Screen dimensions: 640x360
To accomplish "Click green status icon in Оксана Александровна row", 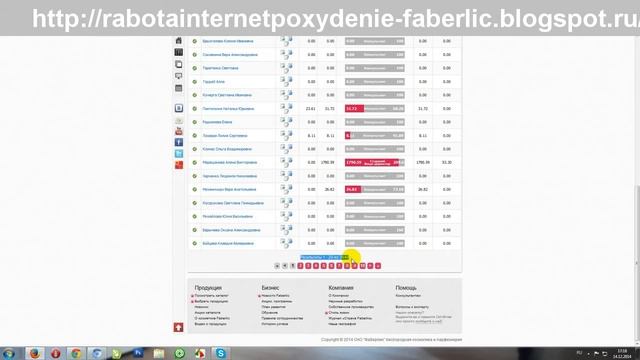I will (x=195, y=230).
